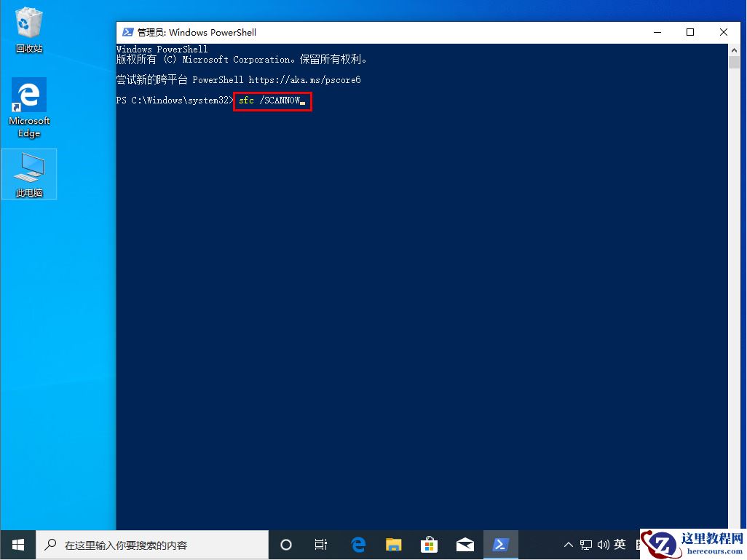
Task: Maximize the PowerShell window
Action: [689, 32]
